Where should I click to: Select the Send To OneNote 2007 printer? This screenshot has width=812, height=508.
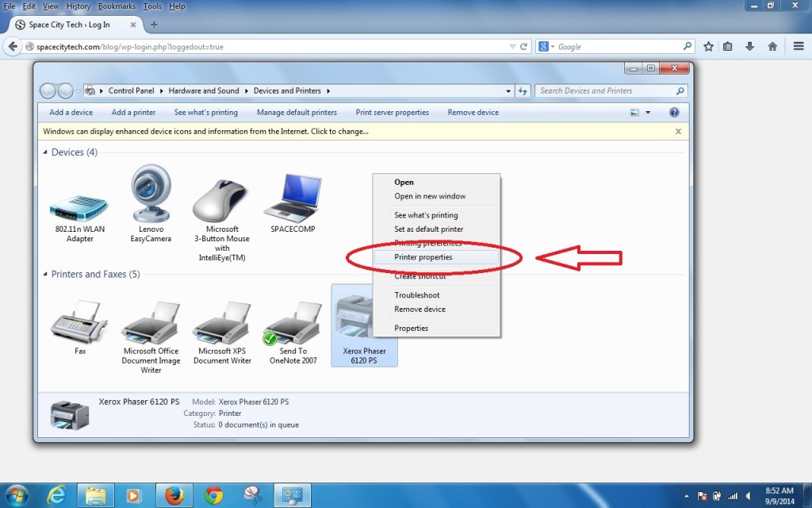coord(293,324)
